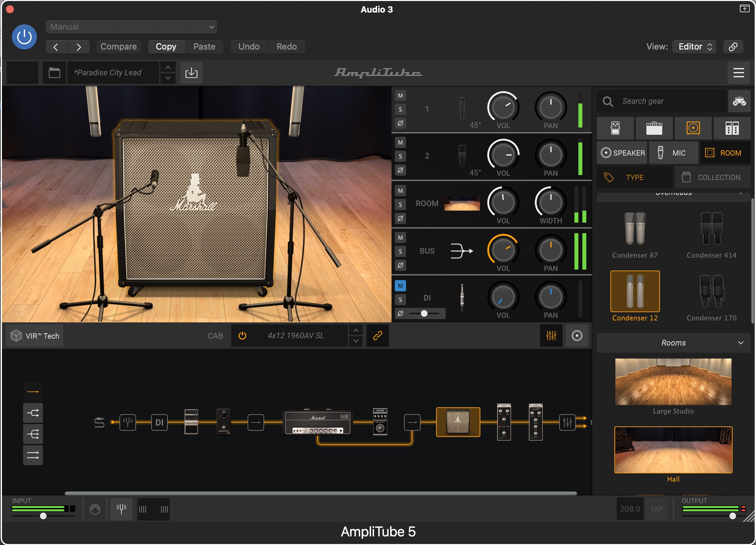
Task: Step to next preset with down arrow
Action: (168, 78)
